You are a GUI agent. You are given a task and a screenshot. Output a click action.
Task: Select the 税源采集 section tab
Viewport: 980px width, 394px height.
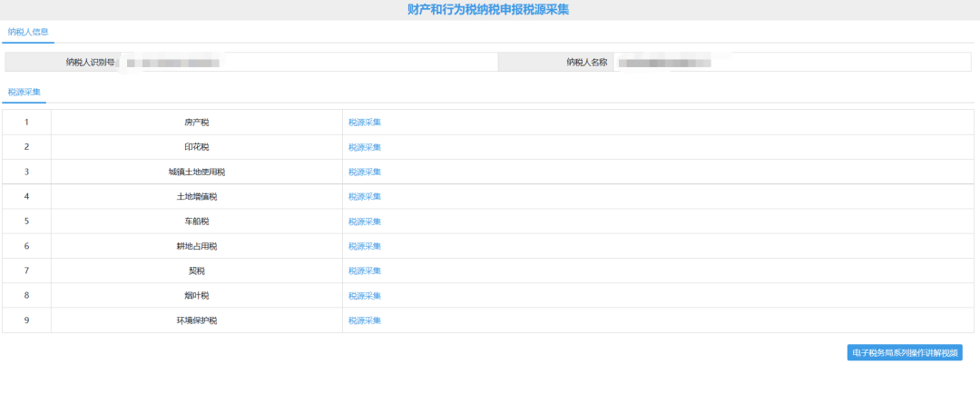point(24,93)
